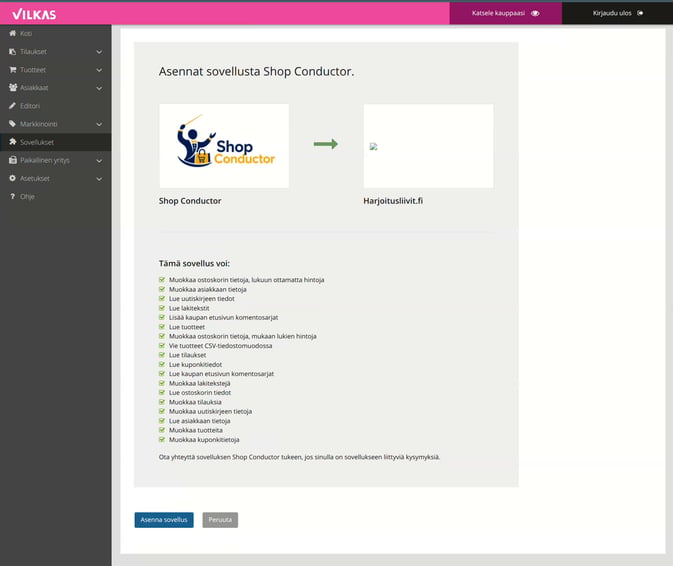Click the Editori pencil icon
The image size is (673, 566).
click(x=12, y=106)
